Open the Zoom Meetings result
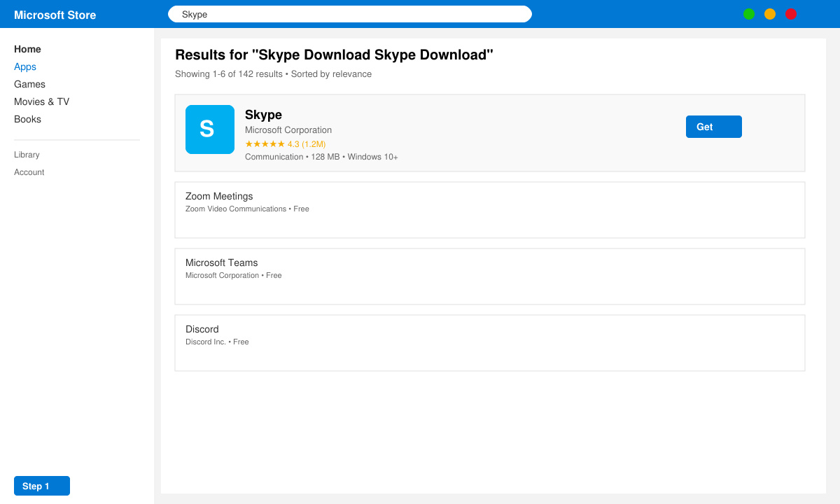 coord(490,210)
